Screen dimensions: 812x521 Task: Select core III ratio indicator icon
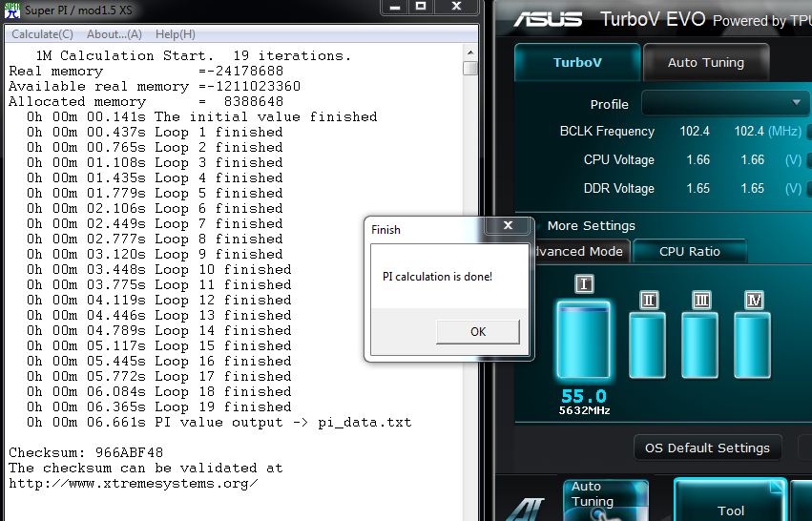(700, 300)
